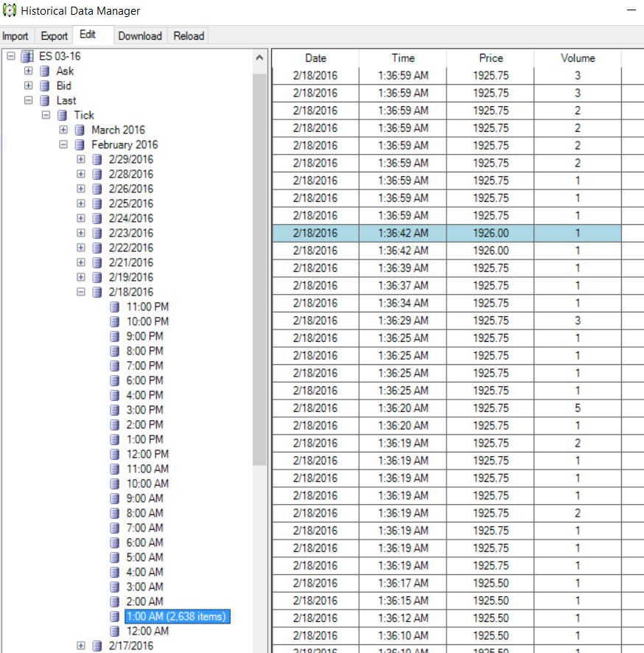
Task: Click the database icon beside 4:00 PM
Action: click(x=114, y=395)
